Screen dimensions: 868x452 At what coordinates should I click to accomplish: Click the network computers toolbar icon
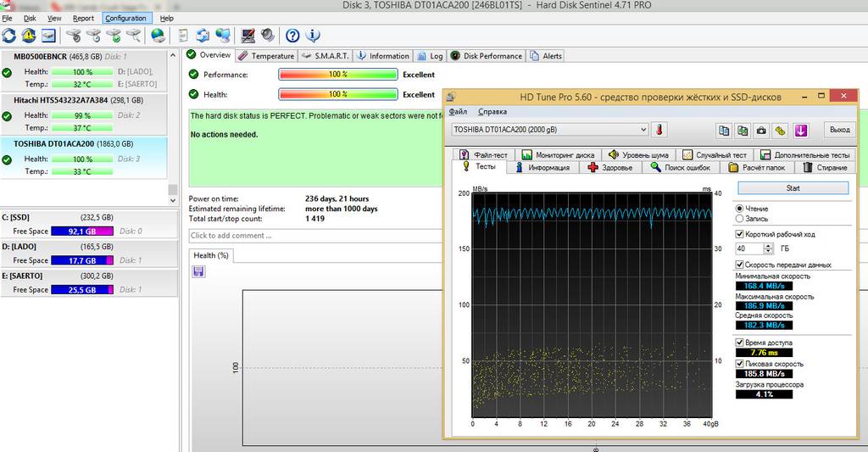tap(223, 36)
